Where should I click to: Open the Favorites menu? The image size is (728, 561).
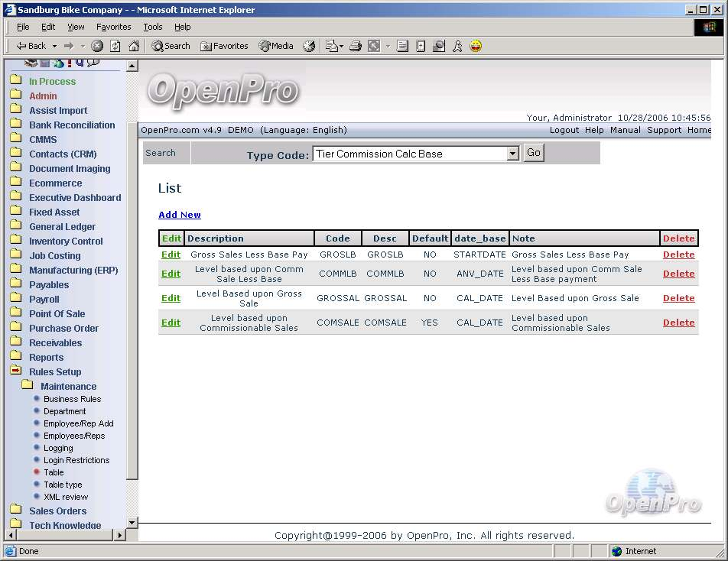[113, 27]
